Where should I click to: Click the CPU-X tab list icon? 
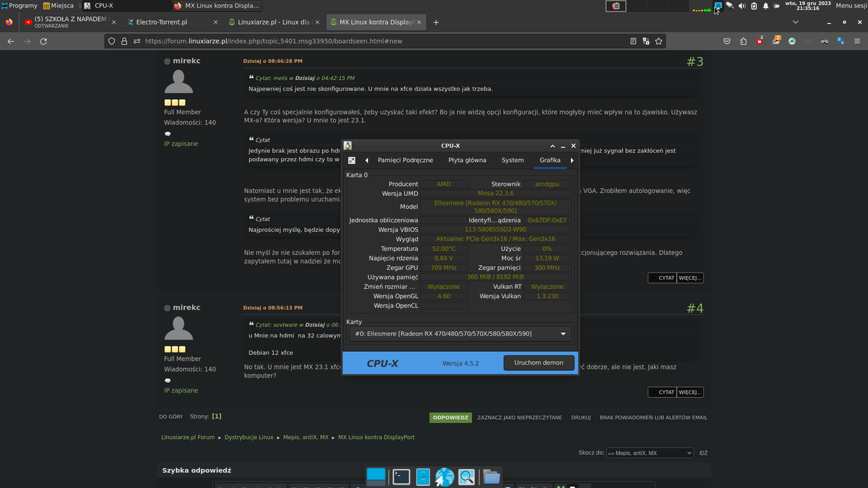[351, 161]
